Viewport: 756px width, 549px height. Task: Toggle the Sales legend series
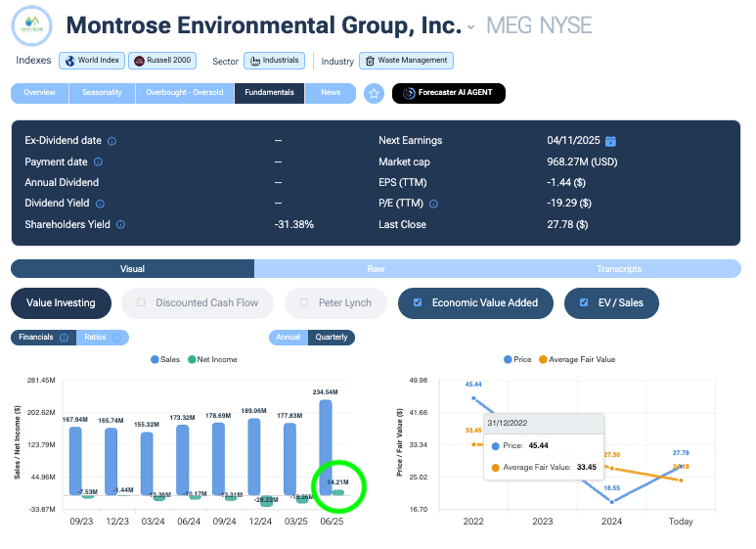pos(165,359)
